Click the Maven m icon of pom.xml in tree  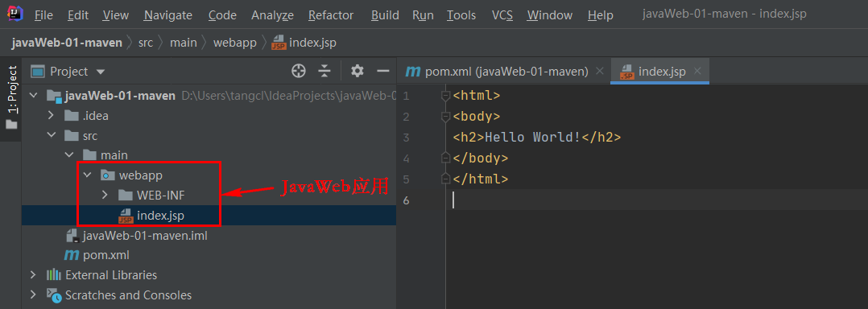tap(72, 255)
